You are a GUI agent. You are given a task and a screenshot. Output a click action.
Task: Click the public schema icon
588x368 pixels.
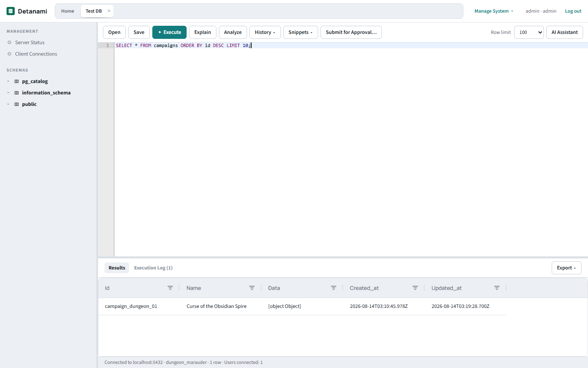17,104
